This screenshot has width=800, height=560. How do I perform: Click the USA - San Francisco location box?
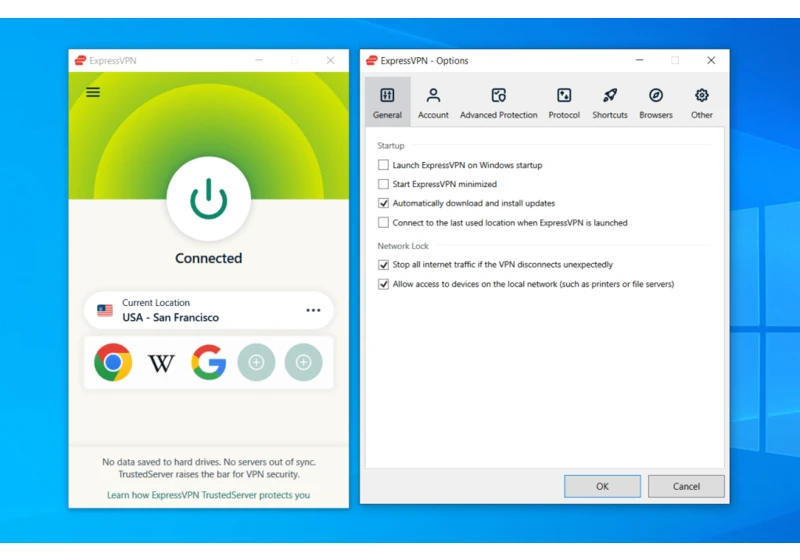click(209, 310)
